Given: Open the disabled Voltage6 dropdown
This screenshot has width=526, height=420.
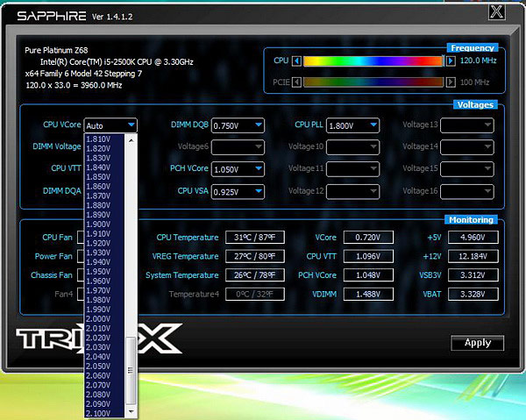Looking at the screenshot, I should coord(238,147).
